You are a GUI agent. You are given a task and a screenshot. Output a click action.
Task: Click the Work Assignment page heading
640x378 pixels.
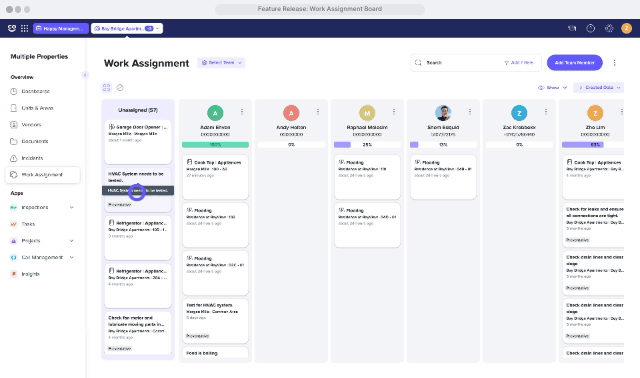point(146,63)
